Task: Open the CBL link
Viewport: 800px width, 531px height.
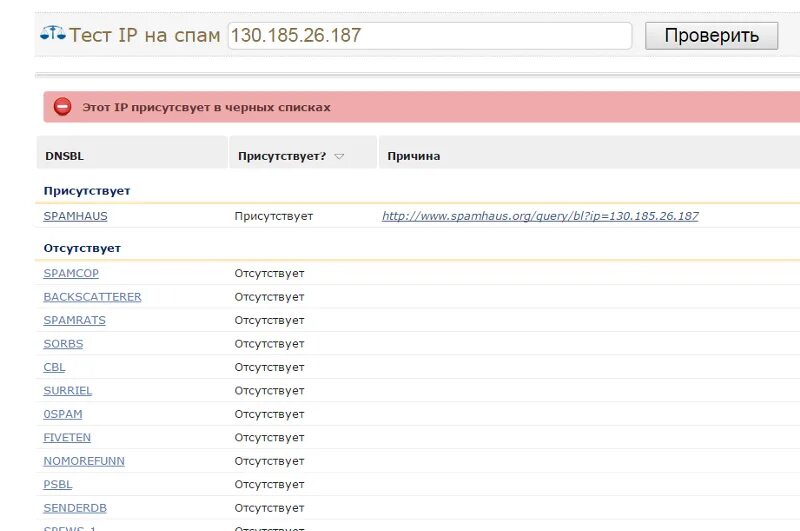Action: tap(54, 367)
